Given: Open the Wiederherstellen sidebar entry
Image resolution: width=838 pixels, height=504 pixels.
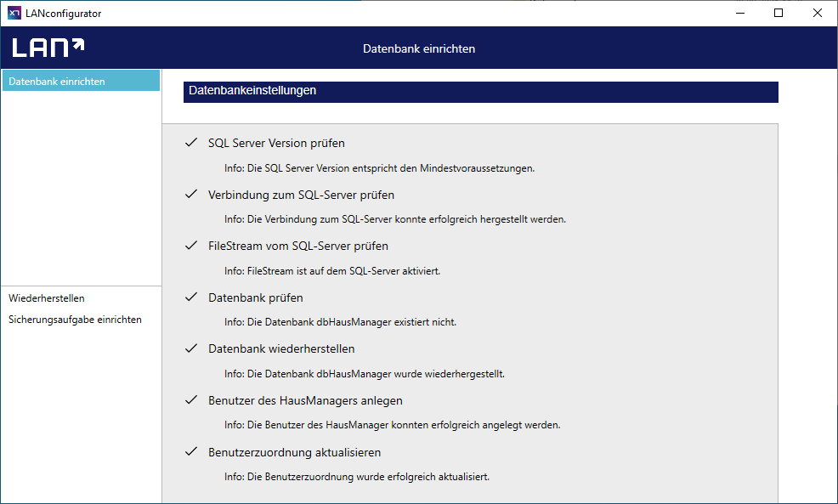Looking at the screenshot, I should click(47, 298).
